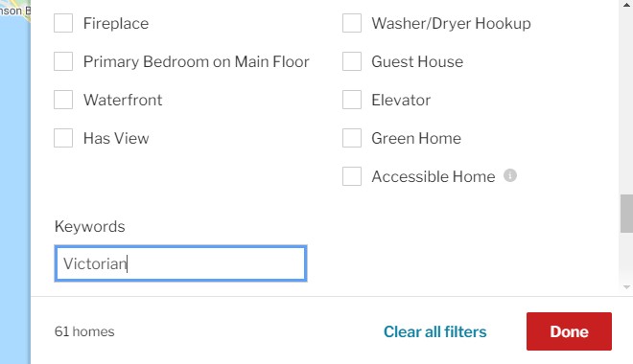Screen dimensions: 633x364
Task: Click the scrollbar up arrow
Action: 626,5
